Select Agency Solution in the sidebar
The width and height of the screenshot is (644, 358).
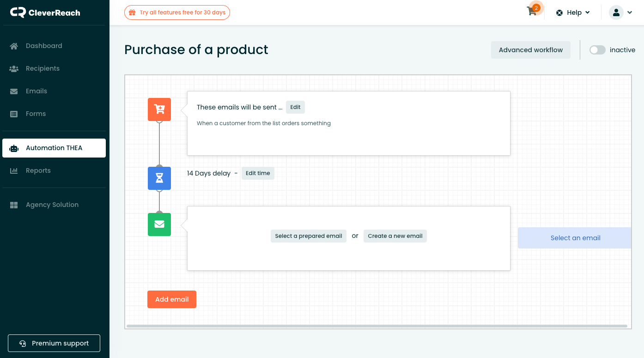14,205
